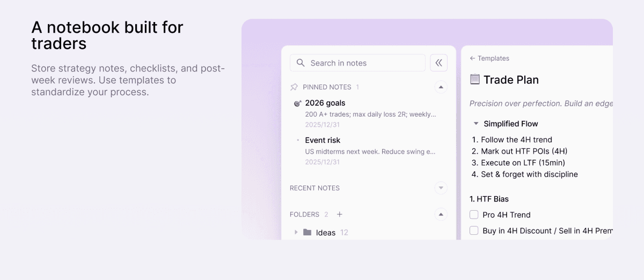Click the notepad icon beside Trade Plan
This screenshot has width=644, height=280.
coord(474,80)
